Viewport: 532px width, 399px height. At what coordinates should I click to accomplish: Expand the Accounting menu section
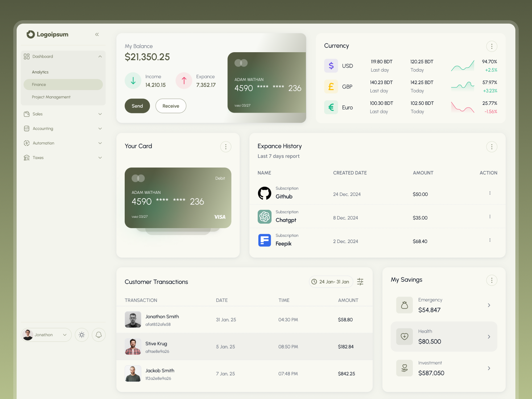[63, 129]
